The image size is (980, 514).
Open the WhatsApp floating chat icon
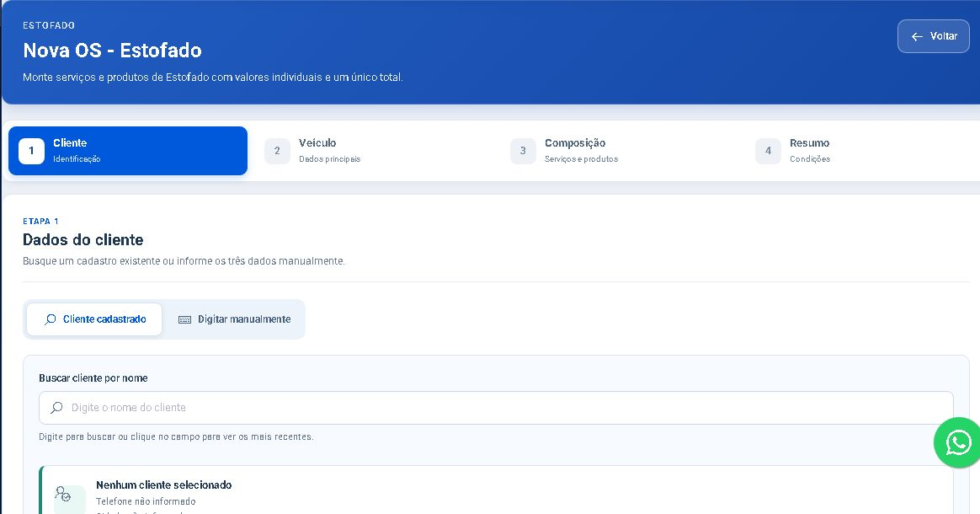coord(957,442)
